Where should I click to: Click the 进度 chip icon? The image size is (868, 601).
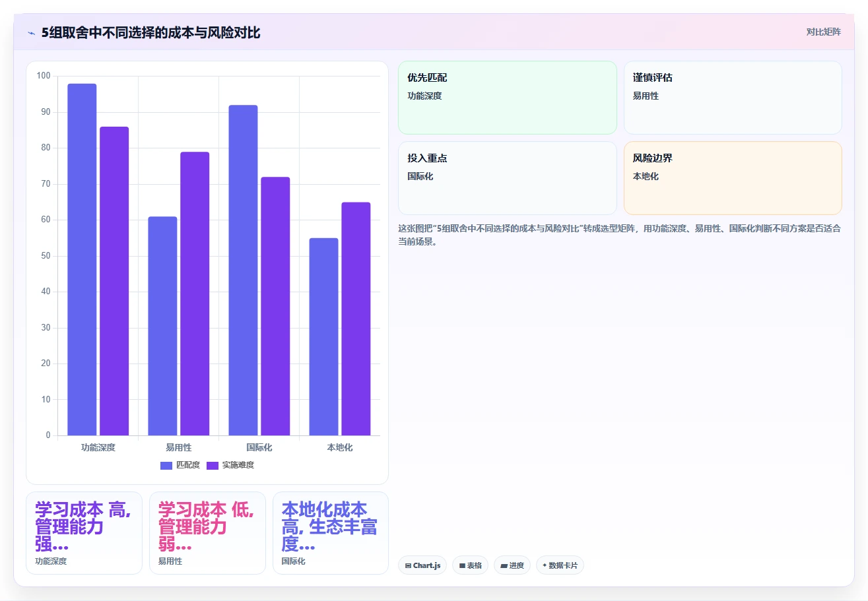(504, 566)
